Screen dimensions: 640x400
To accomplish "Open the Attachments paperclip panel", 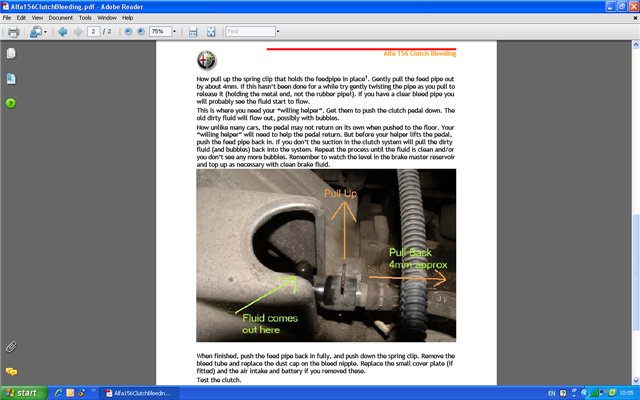I will [x=10, y=345].
